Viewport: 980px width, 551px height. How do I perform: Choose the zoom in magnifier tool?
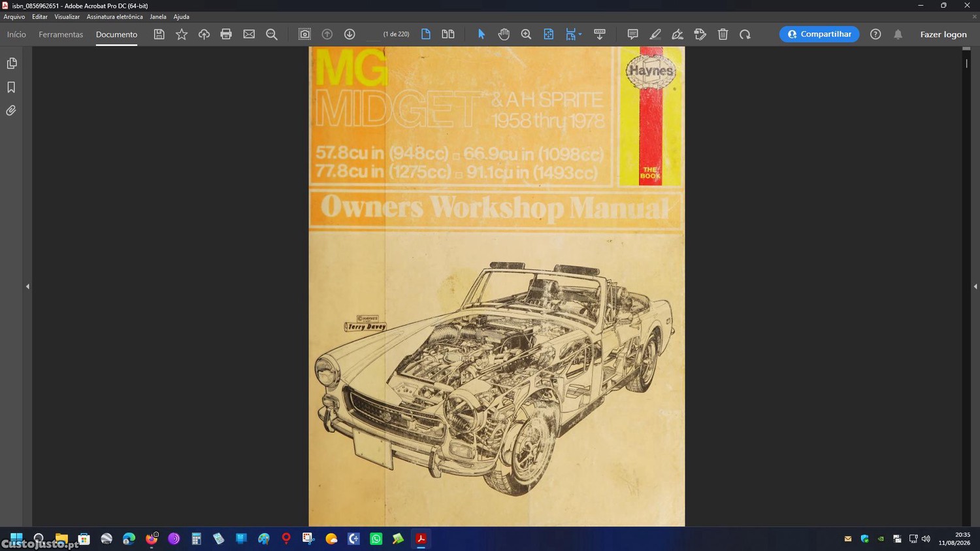point(526,34)
